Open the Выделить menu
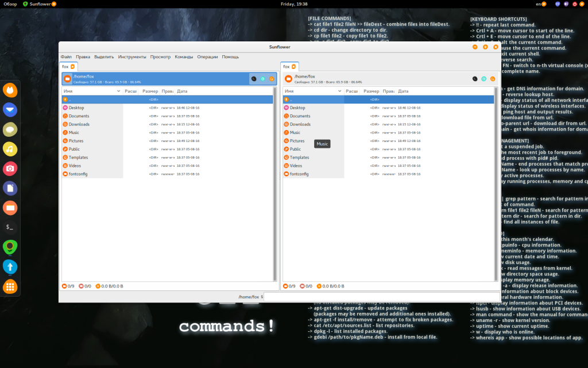 coord(104,57)
